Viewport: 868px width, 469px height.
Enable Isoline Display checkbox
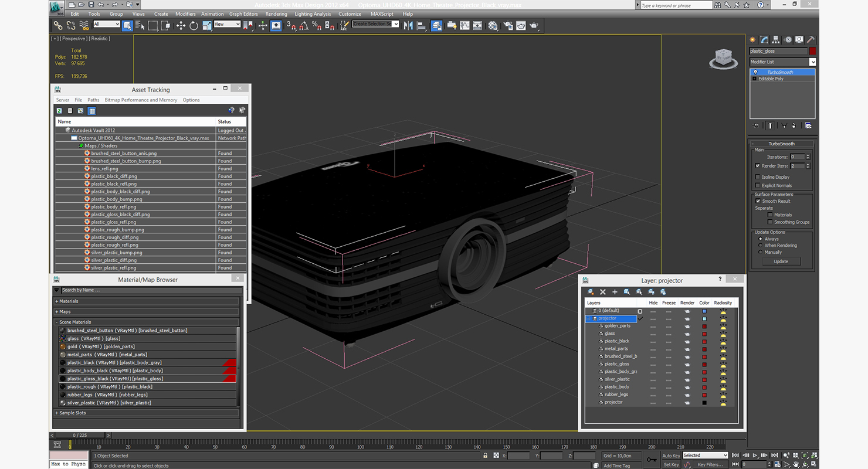pyautogui.click(x=758, y=177)
